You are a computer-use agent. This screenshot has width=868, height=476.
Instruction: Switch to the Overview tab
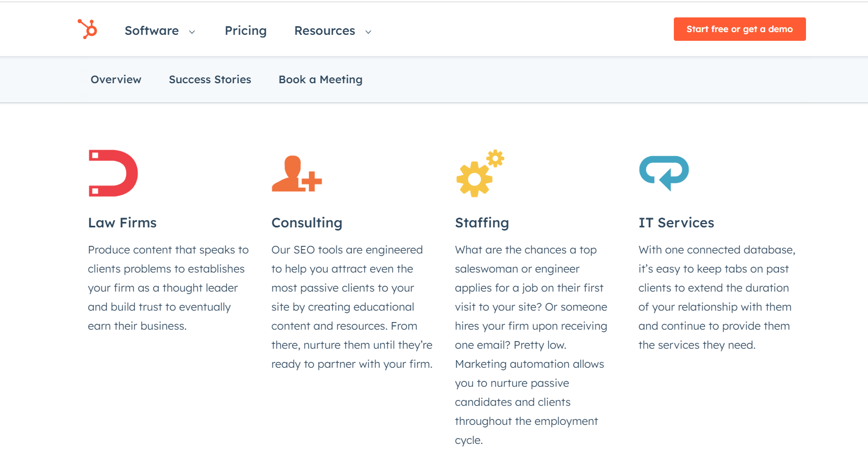tap(116, 79)
